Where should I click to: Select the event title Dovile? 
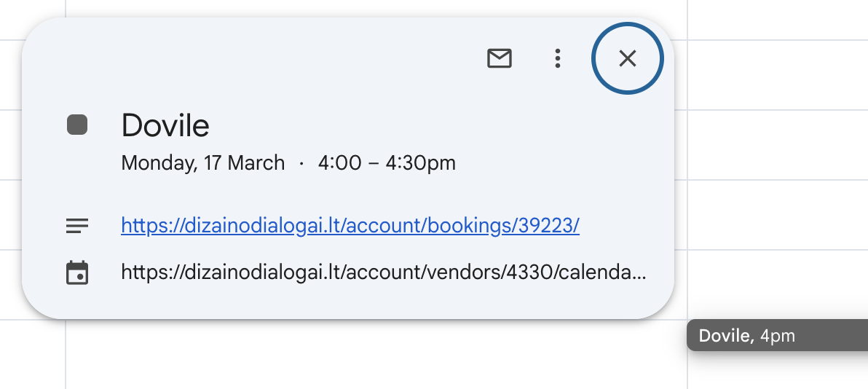165,125
